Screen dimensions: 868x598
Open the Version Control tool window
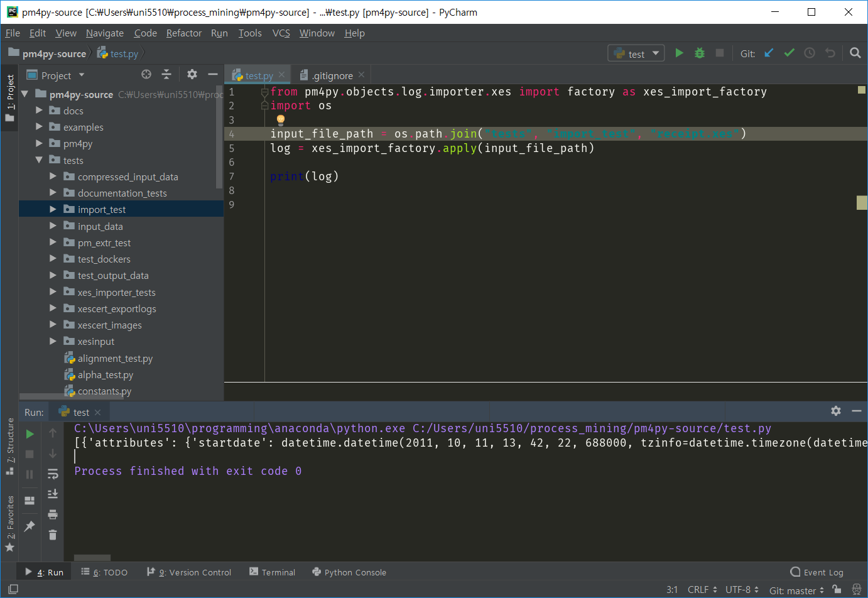tap(189, 572)
